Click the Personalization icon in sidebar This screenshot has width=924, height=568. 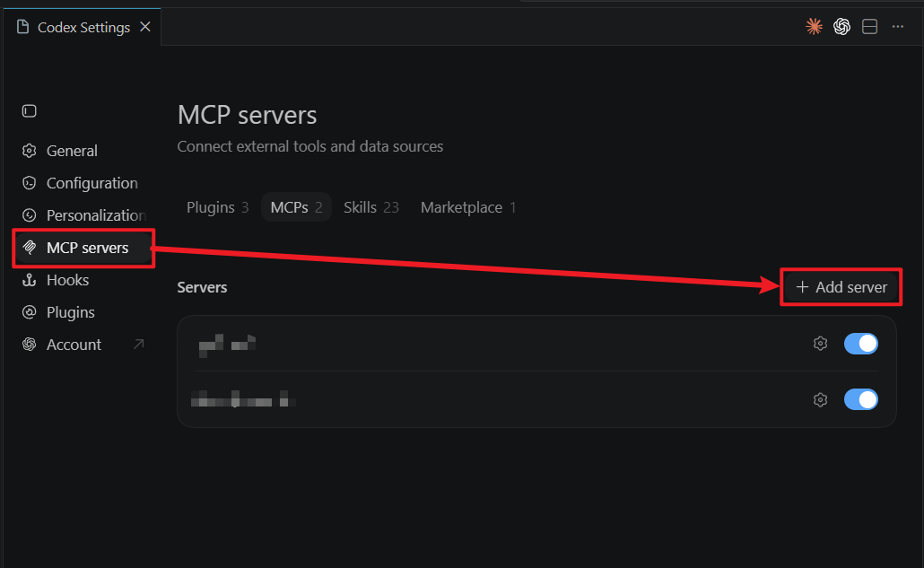point(29,215)
